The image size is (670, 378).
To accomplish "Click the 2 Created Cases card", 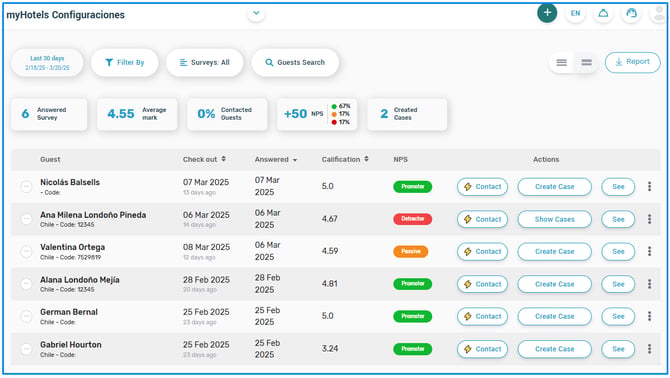I will [x=407, y=114].
